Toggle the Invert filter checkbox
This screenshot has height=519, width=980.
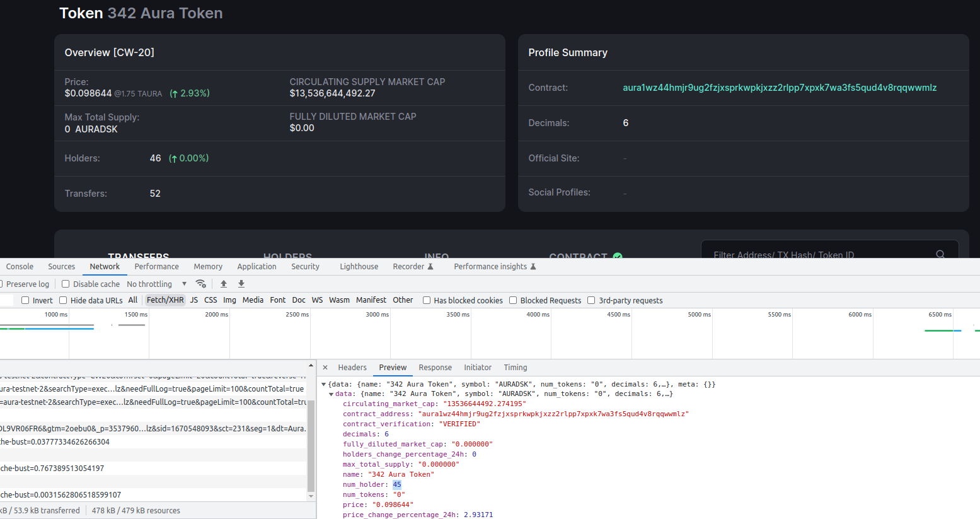pos(25,300)
